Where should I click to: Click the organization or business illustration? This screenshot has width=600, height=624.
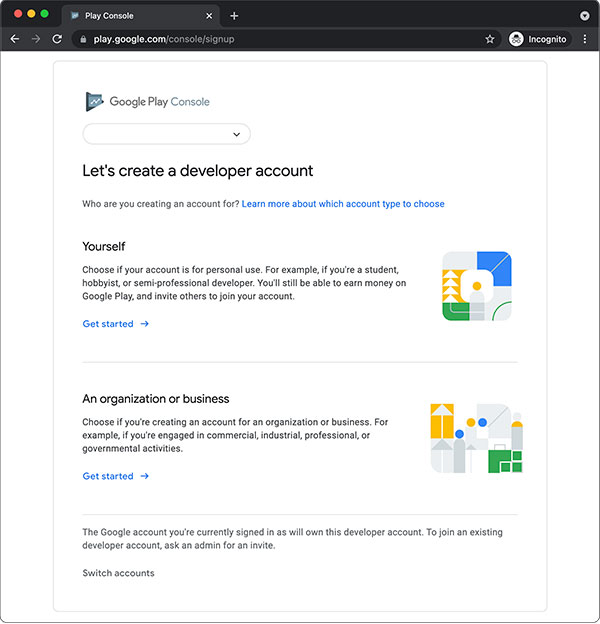477,438
